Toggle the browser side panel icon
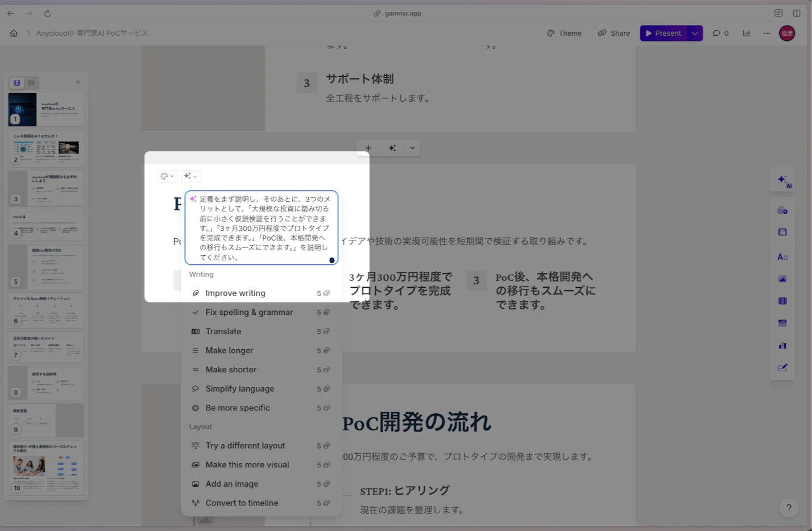Screen dimensions: 812x531 (x=796, y=13)
